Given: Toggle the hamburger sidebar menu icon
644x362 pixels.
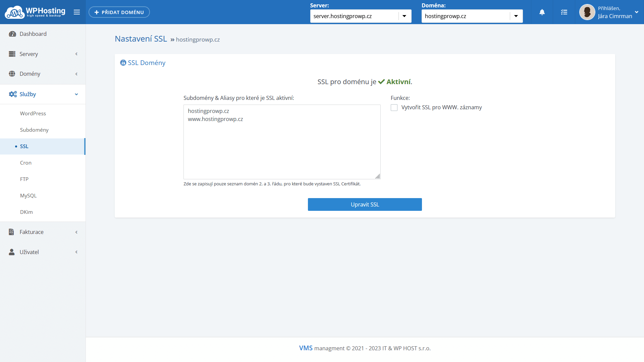Looking at the screenshot, I should pyautogui.click(x=77, y=12).
